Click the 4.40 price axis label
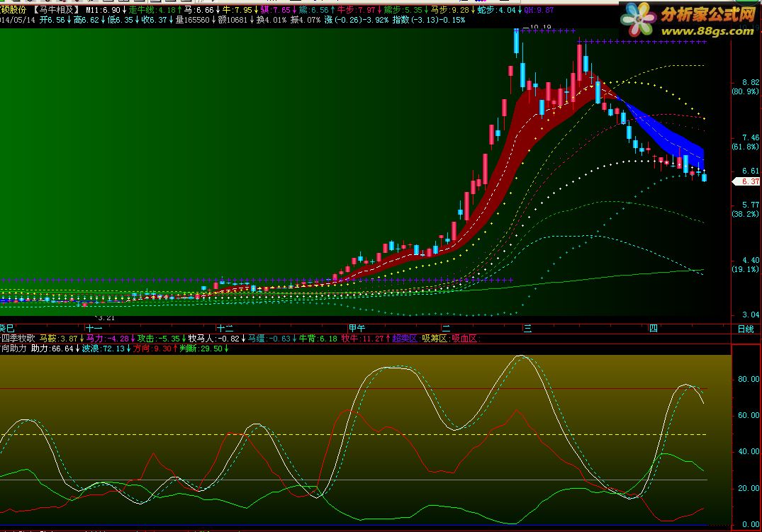Image resolution: width=762 pixels, height=532 pixels. coord(751,261)
